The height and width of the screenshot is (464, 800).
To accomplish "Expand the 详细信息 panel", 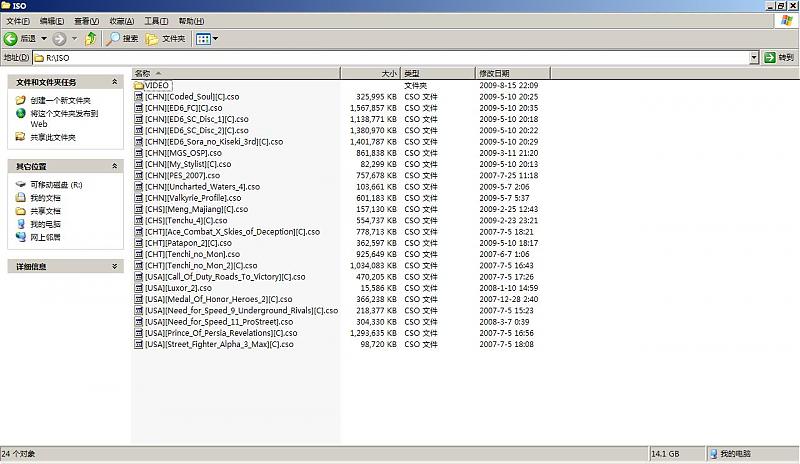I will pyautogui.click(x=114, y=266).
